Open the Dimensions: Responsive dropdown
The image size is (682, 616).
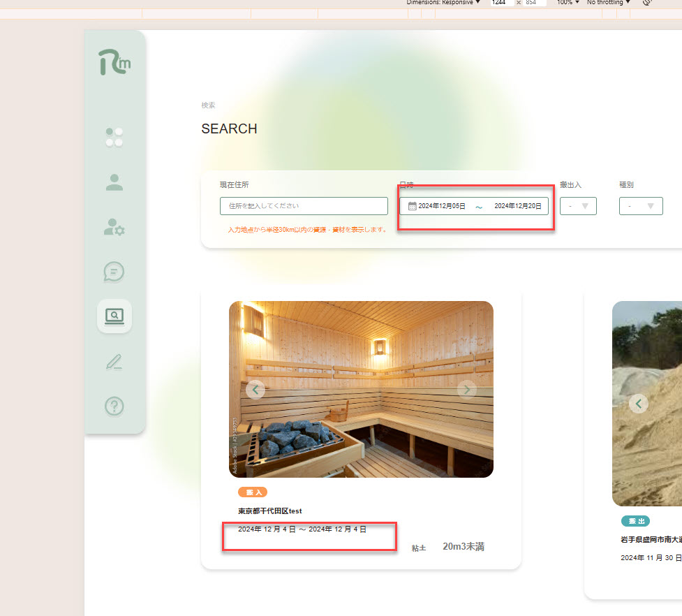tap(444, 3)
